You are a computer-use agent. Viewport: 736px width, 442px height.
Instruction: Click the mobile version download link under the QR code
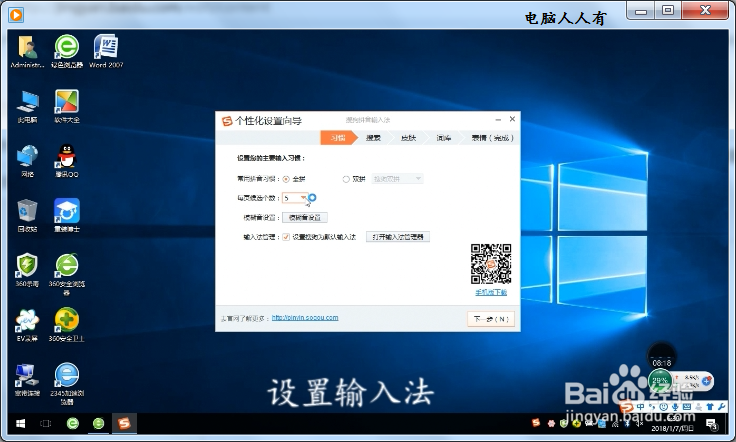coord(491,292)
